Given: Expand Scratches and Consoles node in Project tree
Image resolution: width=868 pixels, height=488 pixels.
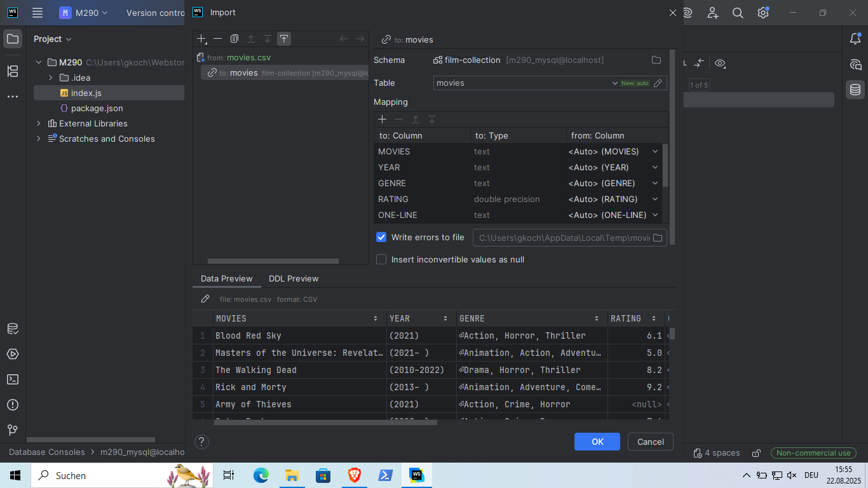Looking at the screenshot, I should pos(39,139).
